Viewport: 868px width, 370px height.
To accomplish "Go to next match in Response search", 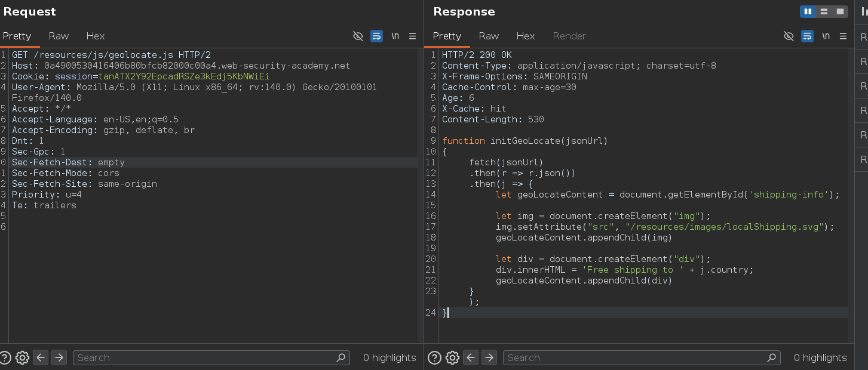I will coord(489,357).
